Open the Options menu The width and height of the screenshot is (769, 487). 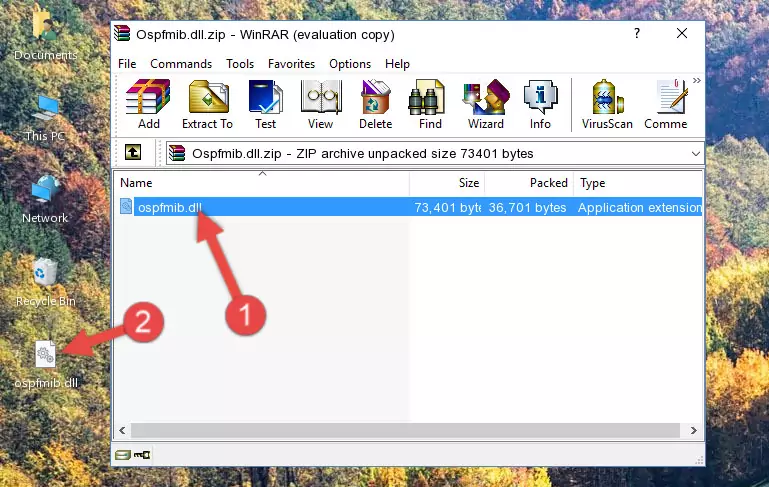coord(350,64)
